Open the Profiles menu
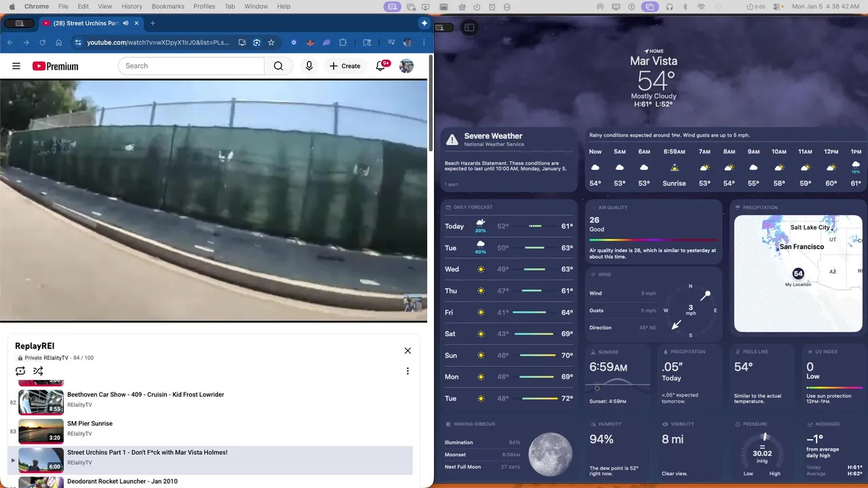 (204, 7)
